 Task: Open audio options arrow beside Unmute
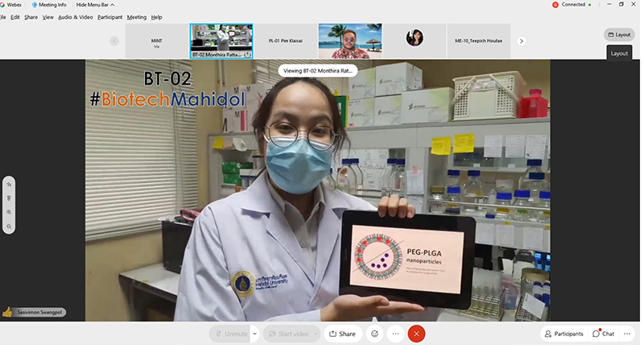click(x=255, y=334)
